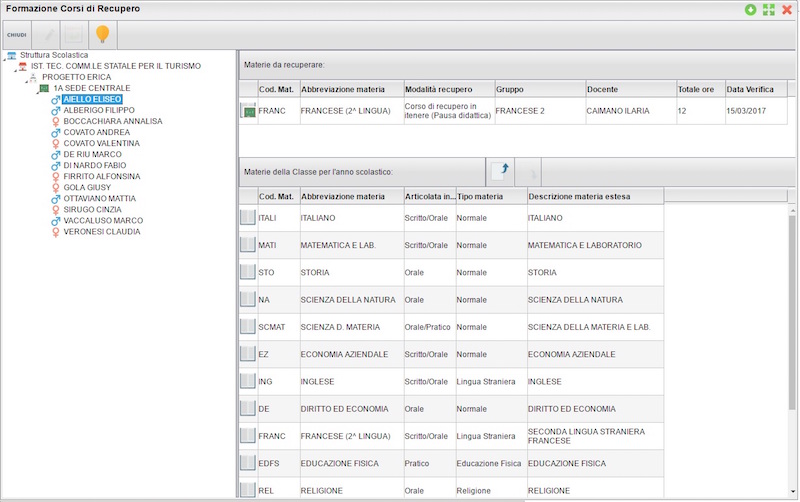Click Articolata in column header
This screenshot has height=502, width=800.
430,196
